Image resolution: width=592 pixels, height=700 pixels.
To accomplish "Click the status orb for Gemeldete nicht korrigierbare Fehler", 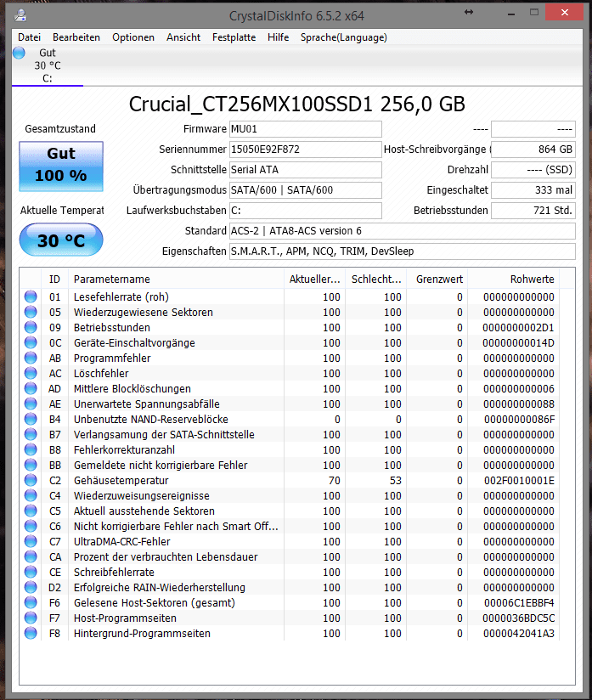I will click(31, 465).
